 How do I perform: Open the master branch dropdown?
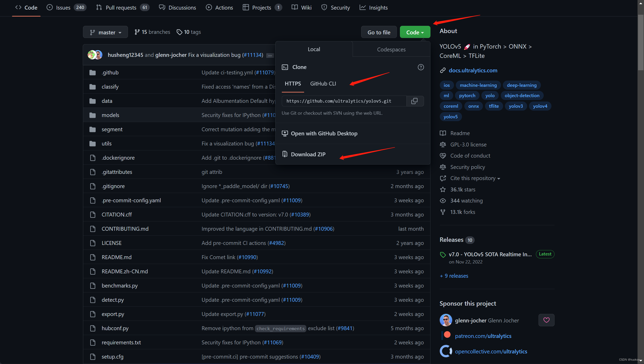(105, 32)
